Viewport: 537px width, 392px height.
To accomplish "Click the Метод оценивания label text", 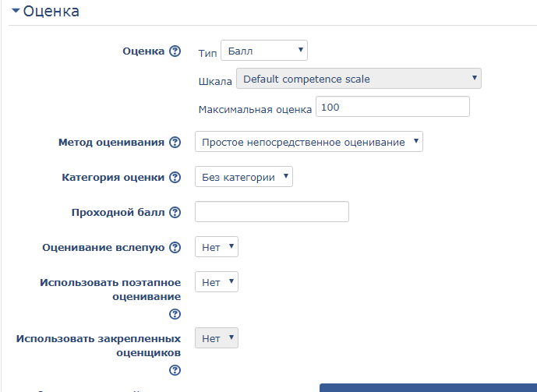I will tap(111, 143).
